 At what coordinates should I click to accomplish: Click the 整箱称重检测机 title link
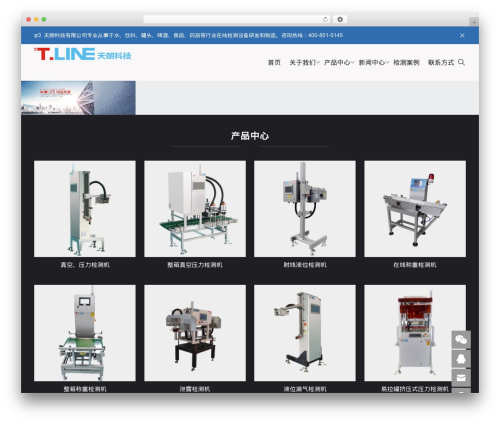pos(85,389)
